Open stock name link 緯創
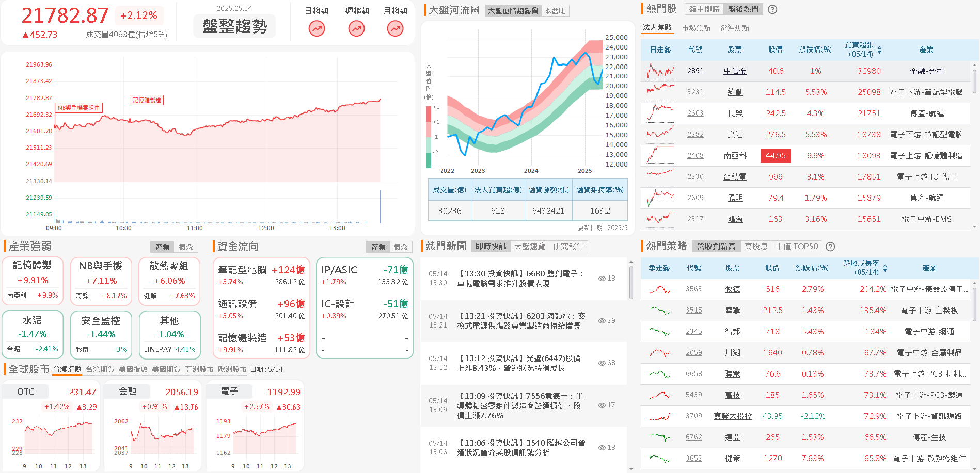The height and width of the screenshot is (473, 980). (x=735, y=92)
